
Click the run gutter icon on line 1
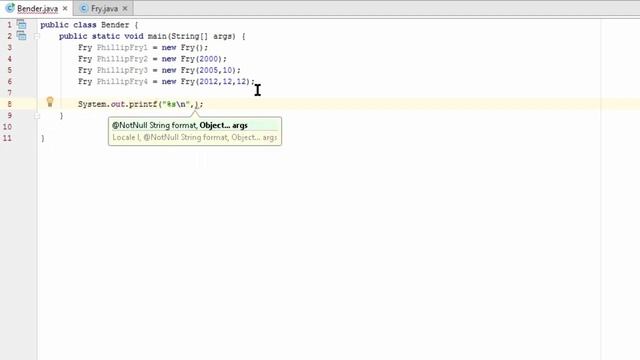(x=22, y=24)
